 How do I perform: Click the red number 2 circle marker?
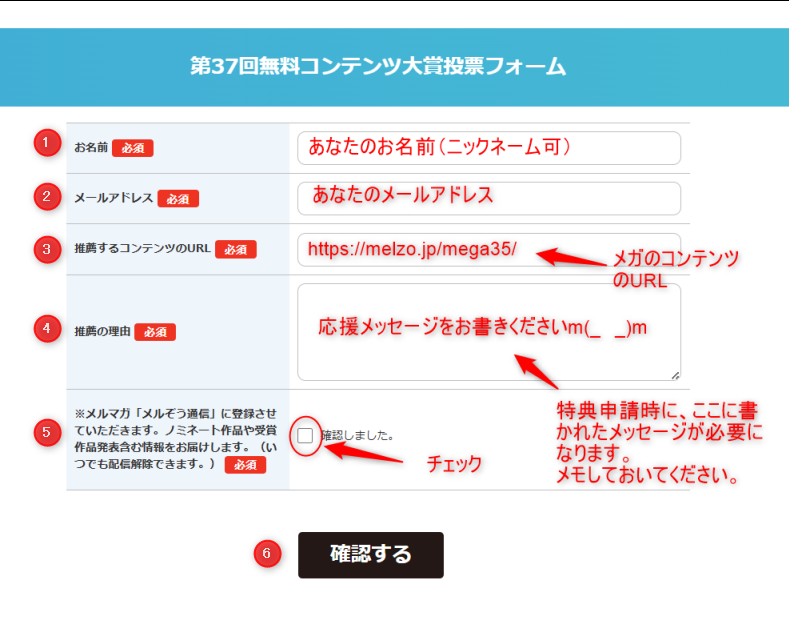pyautogui.click(x=46, y=196)
